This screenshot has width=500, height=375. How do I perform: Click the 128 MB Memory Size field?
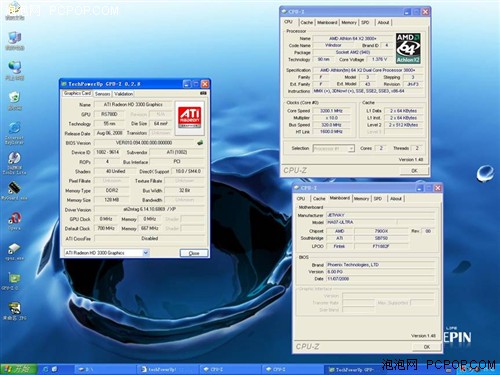tap(112, 200)
